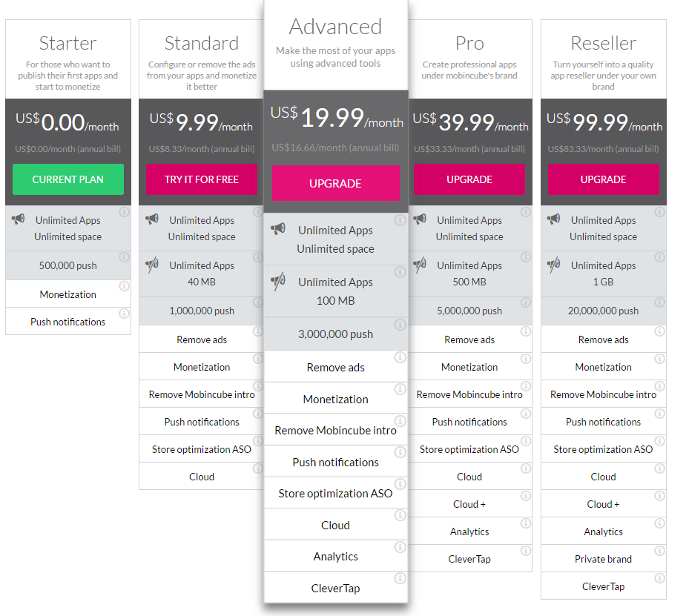Select Push notifications row in Advanced plan
The height and width of the screenshot is (616, 689).
click(x=335, y=462)
